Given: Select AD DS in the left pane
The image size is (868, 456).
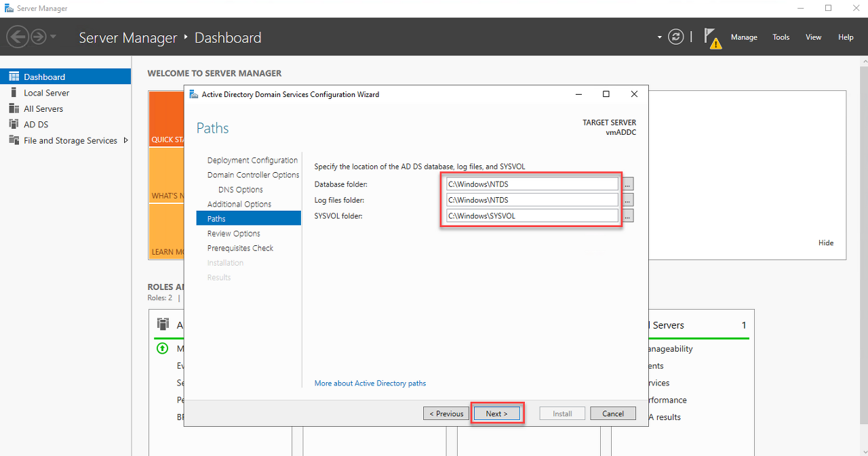Looking at the screenshot, I should [x=65, y=125].
